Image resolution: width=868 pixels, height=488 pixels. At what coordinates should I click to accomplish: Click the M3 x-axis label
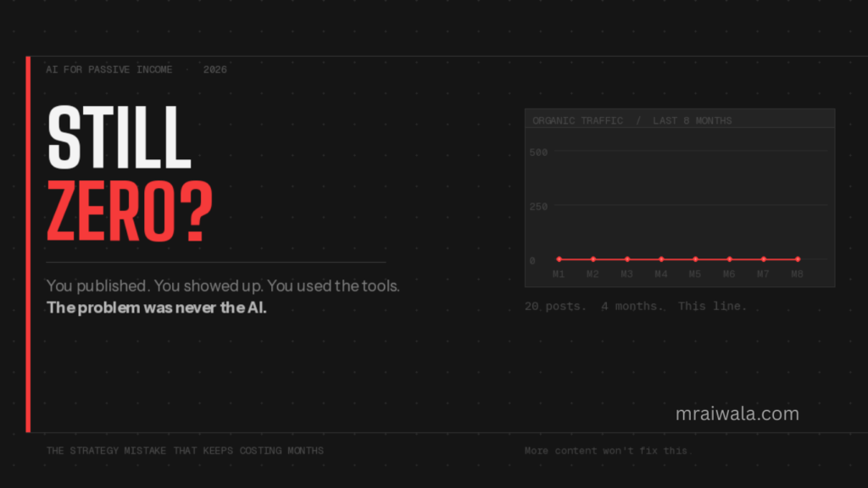(626, 274)
